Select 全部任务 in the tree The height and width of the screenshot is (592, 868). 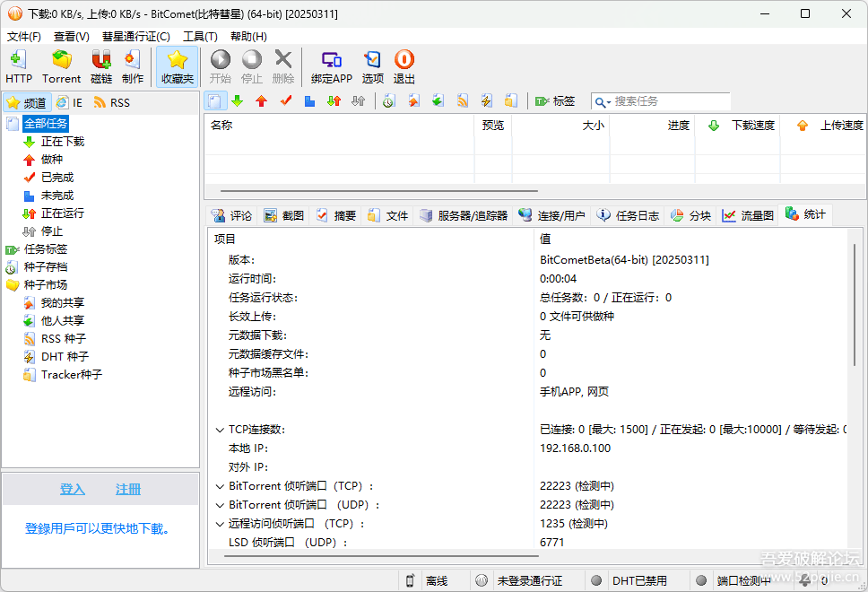pos(46,124)
